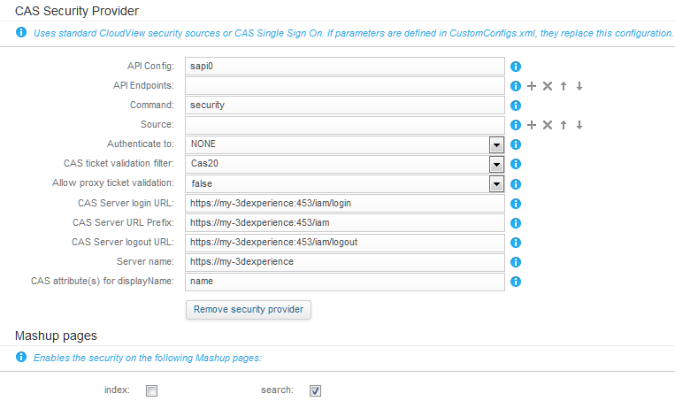Image resolution: width=675 pixels, height=407 pixels.
Task: Move the API Endpoints entry up
Action: click(563, 86)
